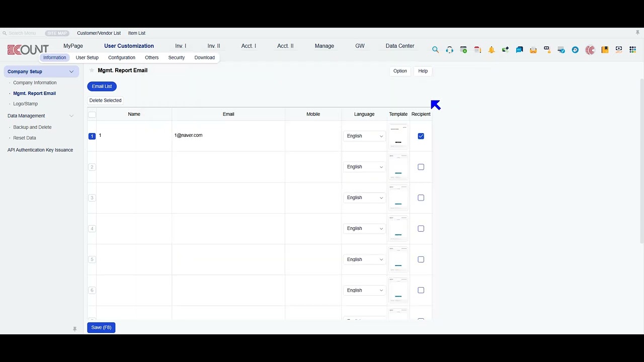Open the yellow bookmark book icon
644x362 pixels.
(x=605, y=50)
